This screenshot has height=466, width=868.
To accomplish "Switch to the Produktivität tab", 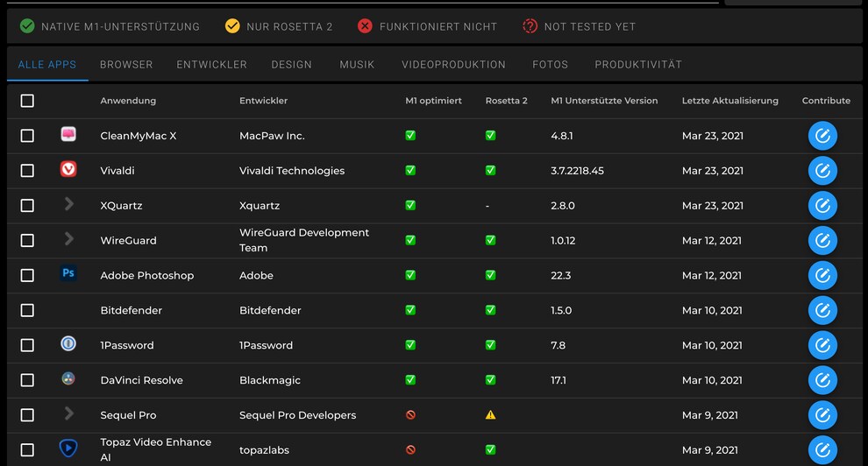I will 638,65.
